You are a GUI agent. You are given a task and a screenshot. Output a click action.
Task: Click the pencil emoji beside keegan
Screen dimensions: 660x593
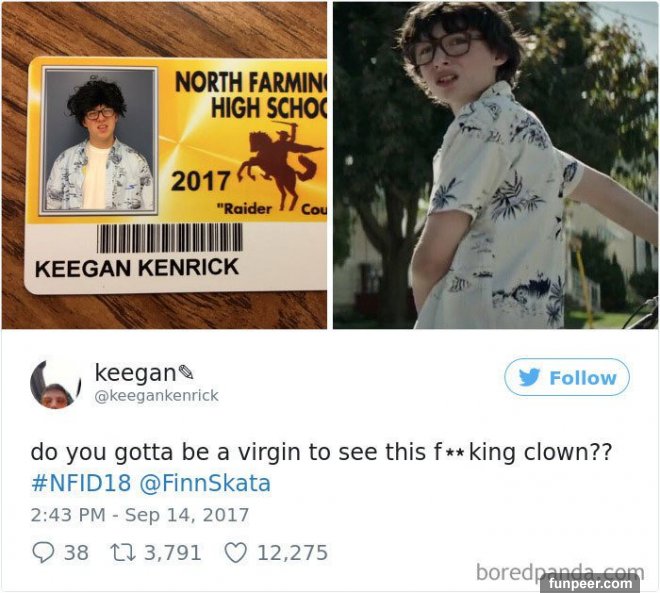click(186, 372)
